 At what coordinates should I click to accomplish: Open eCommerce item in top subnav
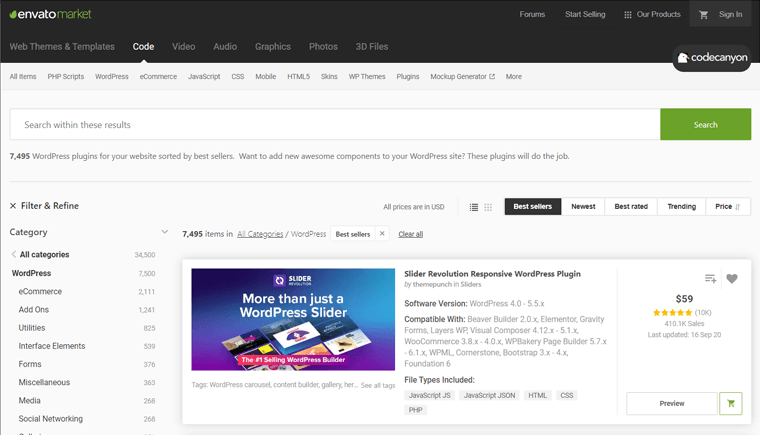point(158,77)
